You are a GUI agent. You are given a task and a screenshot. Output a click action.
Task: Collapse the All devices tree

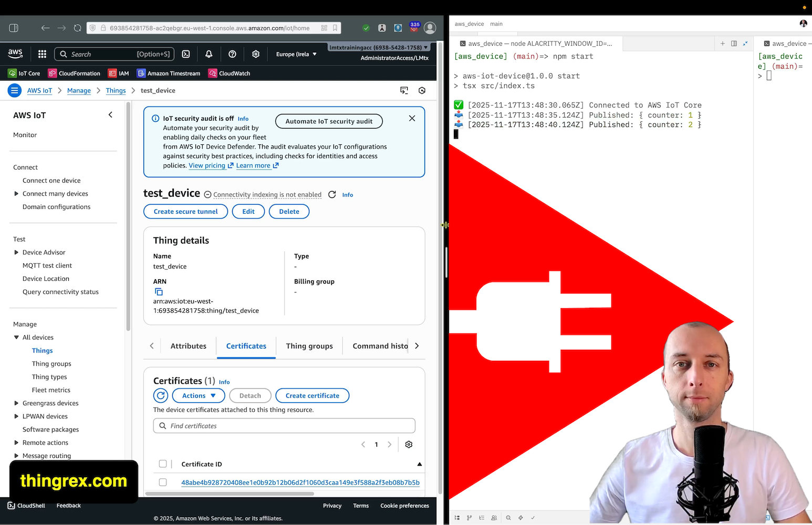tap(16, 337)
